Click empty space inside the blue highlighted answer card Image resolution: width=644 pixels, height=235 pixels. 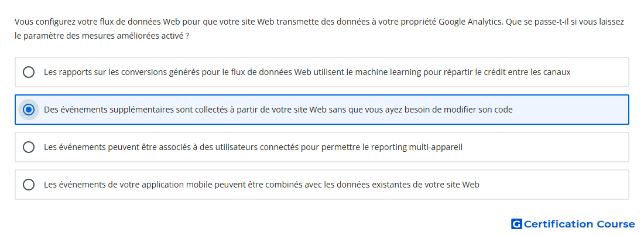(x=571, y=110)
